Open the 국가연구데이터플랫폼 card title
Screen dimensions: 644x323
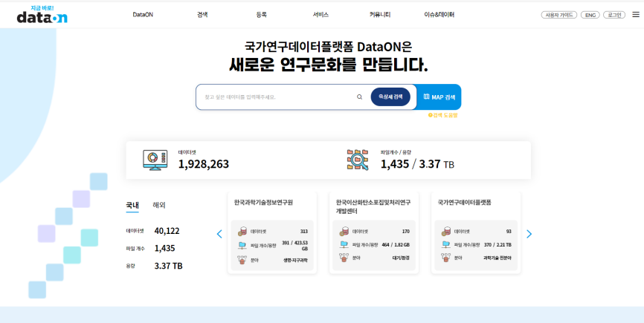(465, 203)
